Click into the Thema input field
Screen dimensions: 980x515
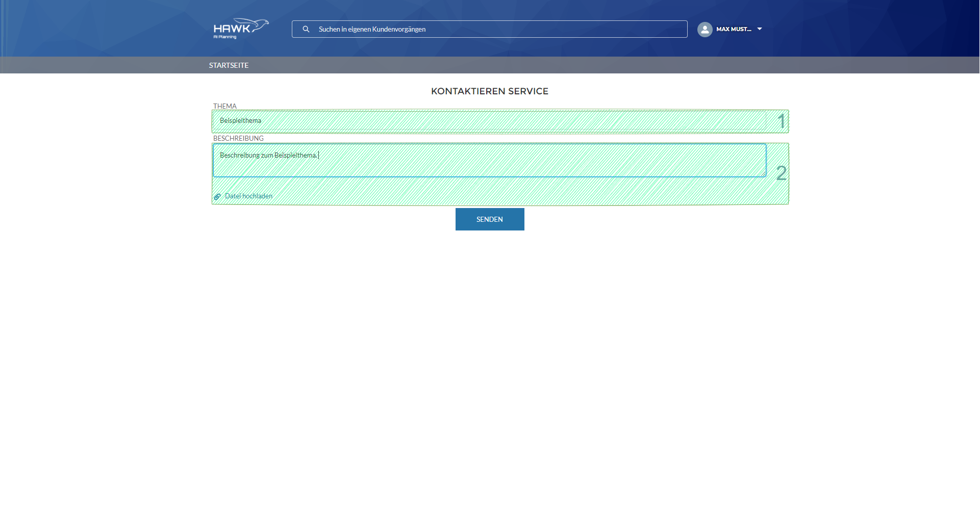[x=489, y=121]
